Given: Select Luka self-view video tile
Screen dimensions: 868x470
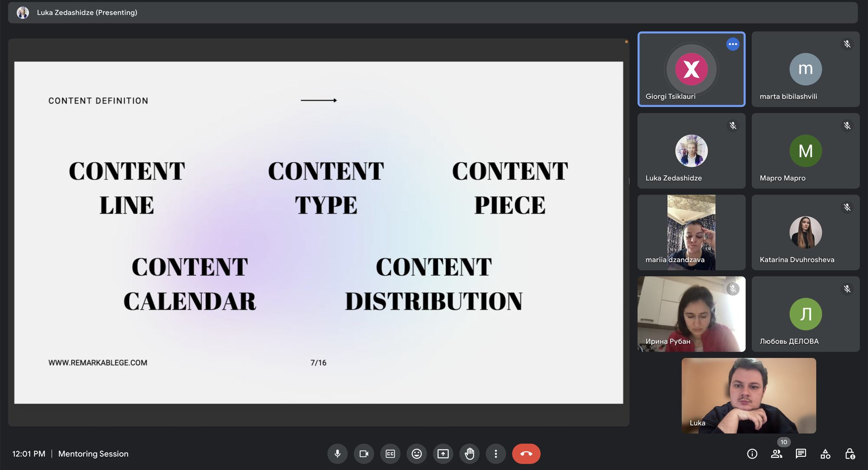Looking at the screenshot, I should (748, 396).
